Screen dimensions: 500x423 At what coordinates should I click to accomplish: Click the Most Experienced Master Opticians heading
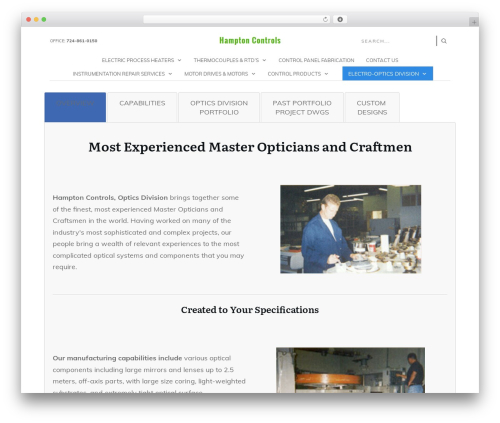click(250, 147)
